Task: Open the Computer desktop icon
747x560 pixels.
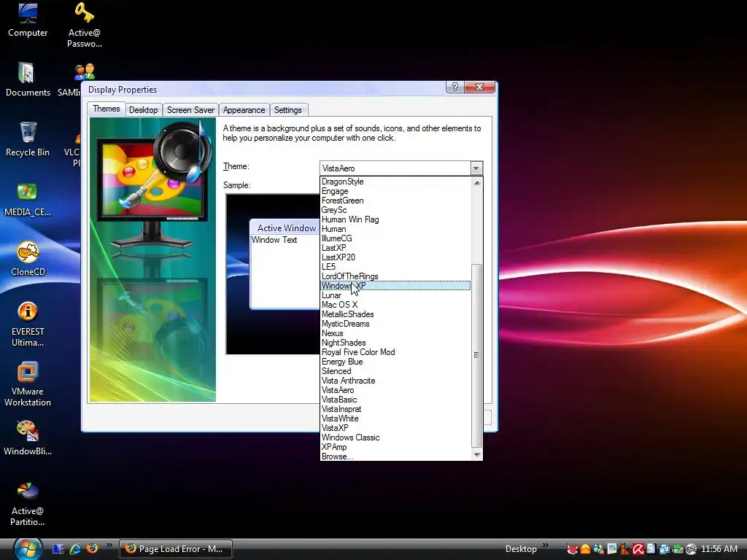Action: pyautogui.click(x=28, y=20)
